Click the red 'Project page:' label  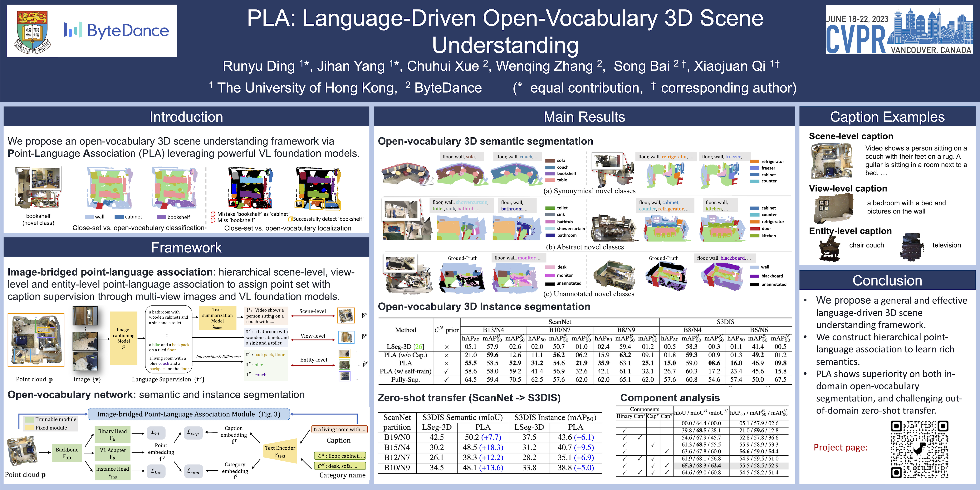[x=840, y=447]
